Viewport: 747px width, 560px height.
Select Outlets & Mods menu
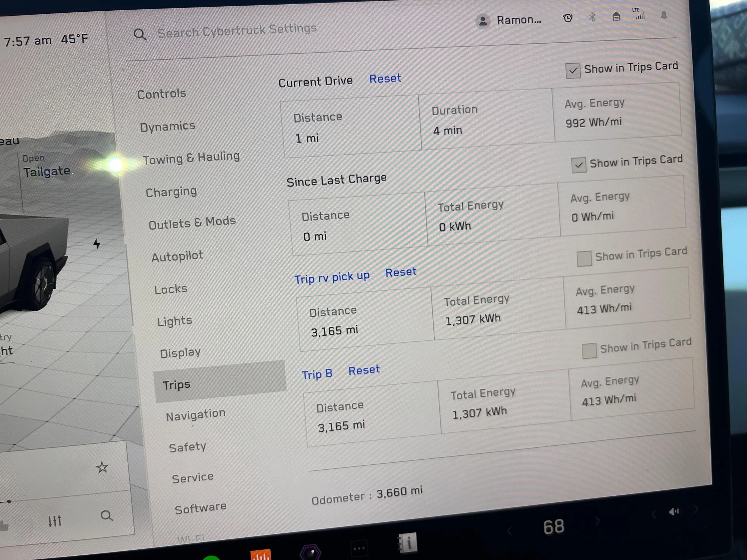[192, 223]
